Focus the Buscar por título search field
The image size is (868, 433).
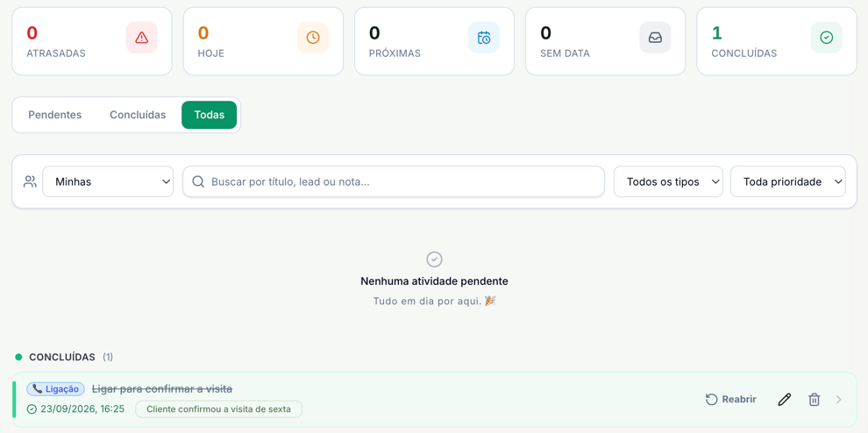coord(394,181)
